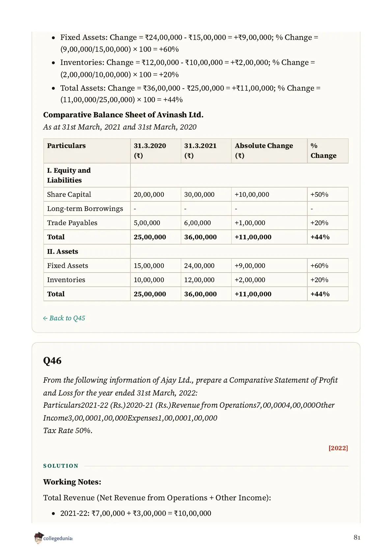Viewport: 392px width, 555px height.
Task: Click the Particulars column header
Action: click(x=87, y=151)
